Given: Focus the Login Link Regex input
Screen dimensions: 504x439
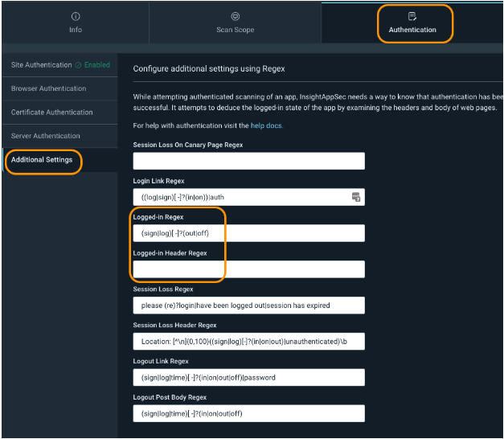Looking at the screenshot, I should [240, 197].
